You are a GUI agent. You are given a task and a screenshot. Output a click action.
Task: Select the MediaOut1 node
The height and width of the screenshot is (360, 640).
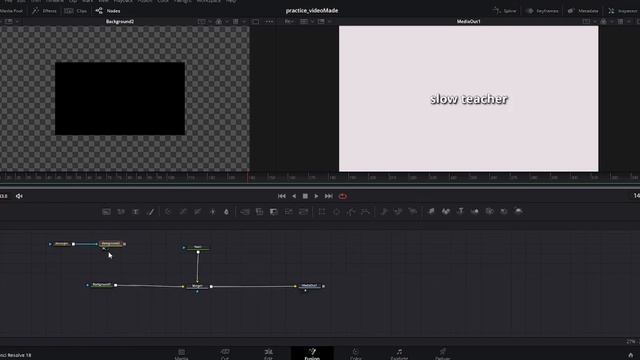[x=309, y=286]
